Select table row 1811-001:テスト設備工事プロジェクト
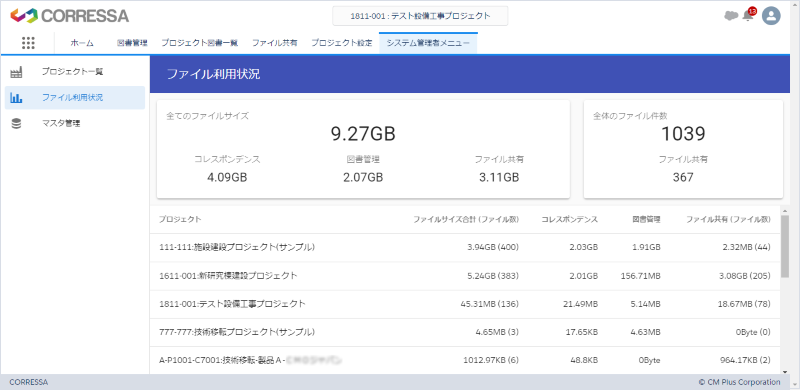800x390 pixels. (x=465, y=304)
